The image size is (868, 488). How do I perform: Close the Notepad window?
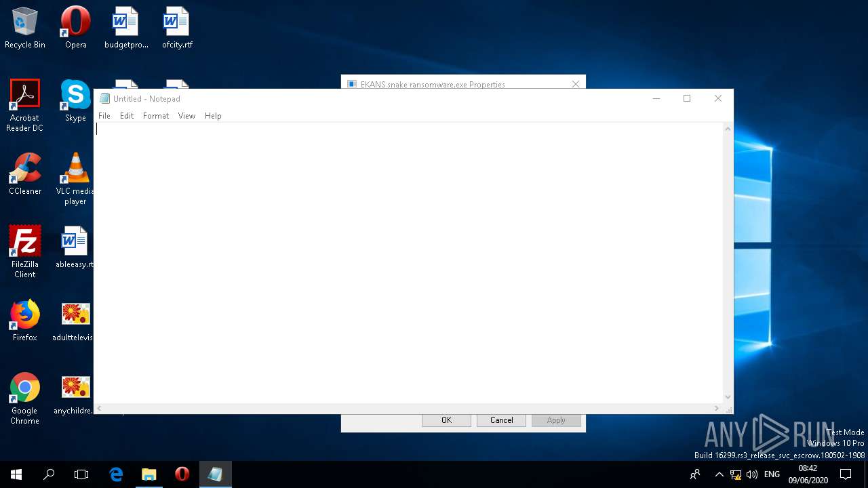tap(718, 99)
